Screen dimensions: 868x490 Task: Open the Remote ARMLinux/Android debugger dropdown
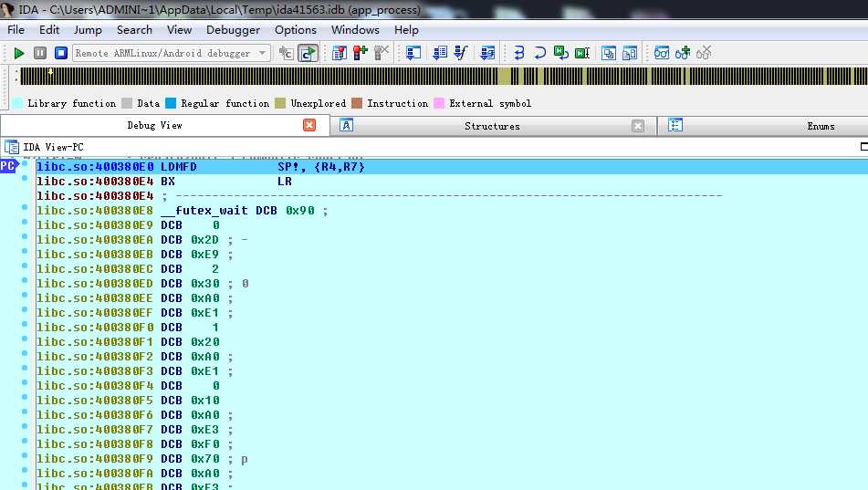point(172,53)
